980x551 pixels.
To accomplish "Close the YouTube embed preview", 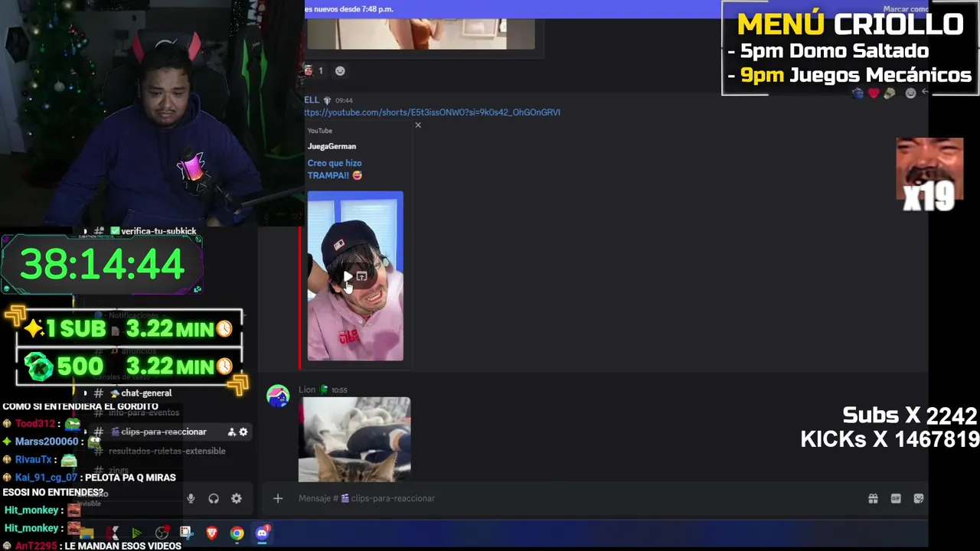I will (x=418, y=125).
